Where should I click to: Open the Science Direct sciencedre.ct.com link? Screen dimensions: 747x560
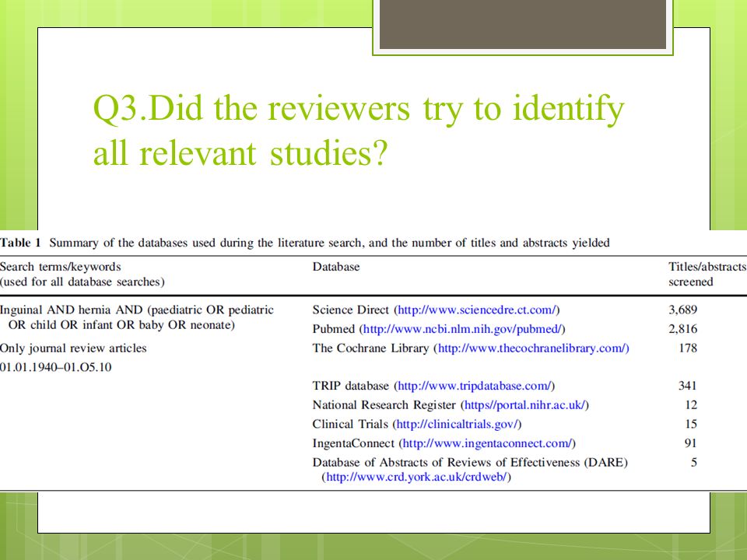coord(477,310)
